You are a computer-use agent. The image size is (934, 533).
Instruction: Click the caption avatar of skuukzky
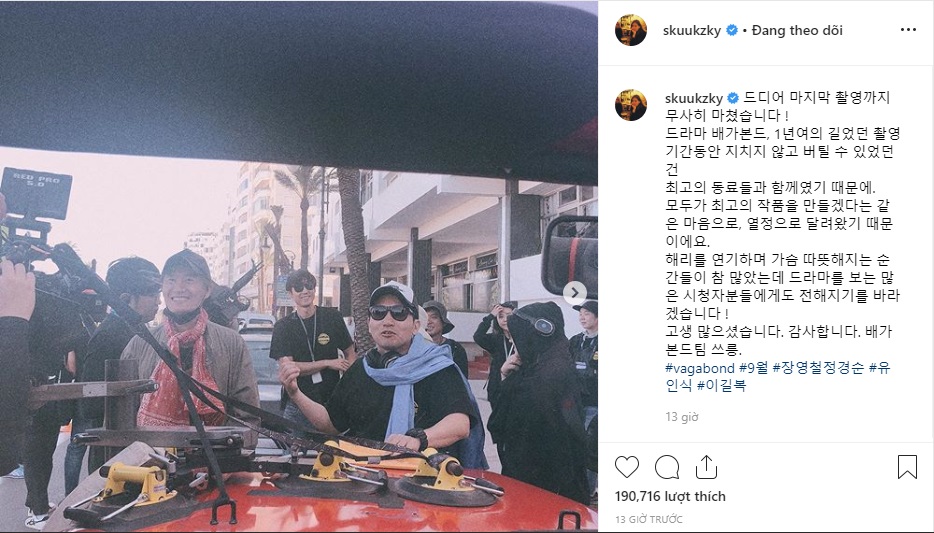pos(631,105)
